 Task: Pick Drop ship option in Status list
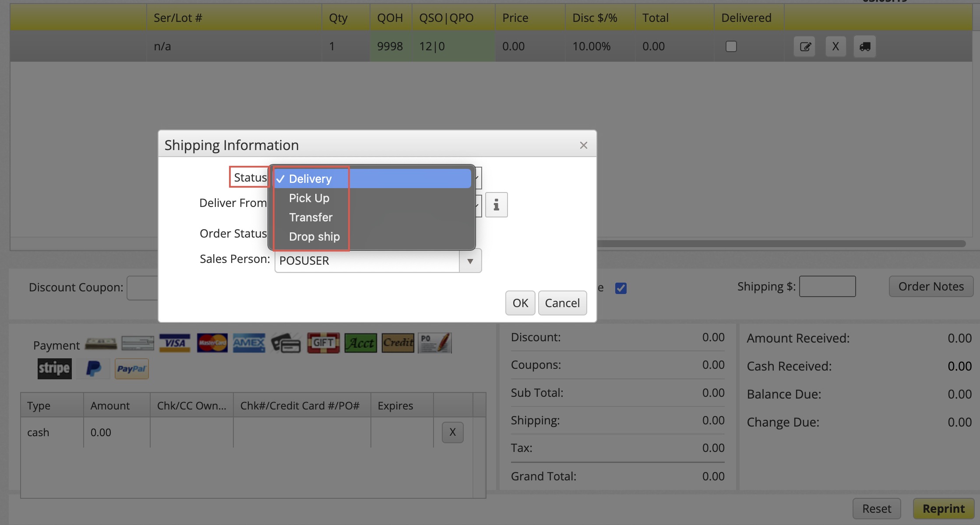[x=314, y=237]
